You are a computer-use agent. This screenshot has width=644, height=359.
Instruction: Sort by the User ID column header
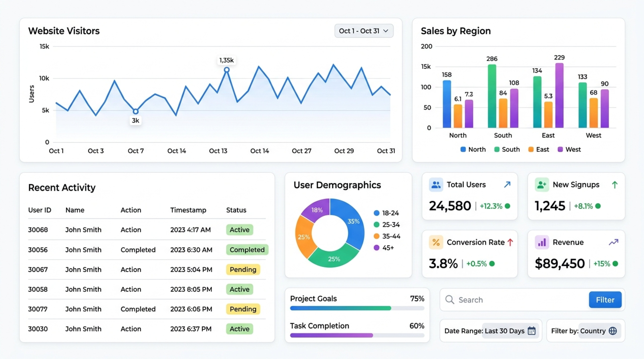point(40,210)
